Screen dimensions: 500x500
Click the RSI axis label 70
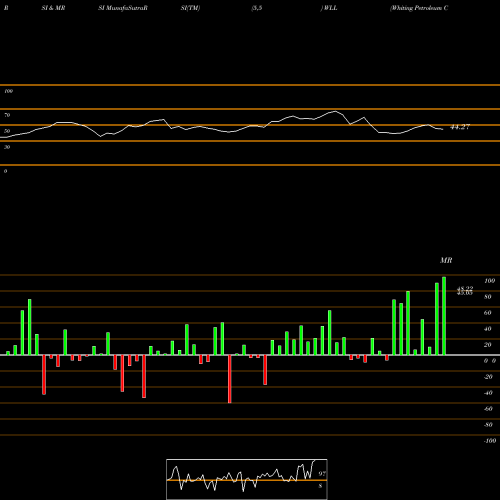[7, 115]
